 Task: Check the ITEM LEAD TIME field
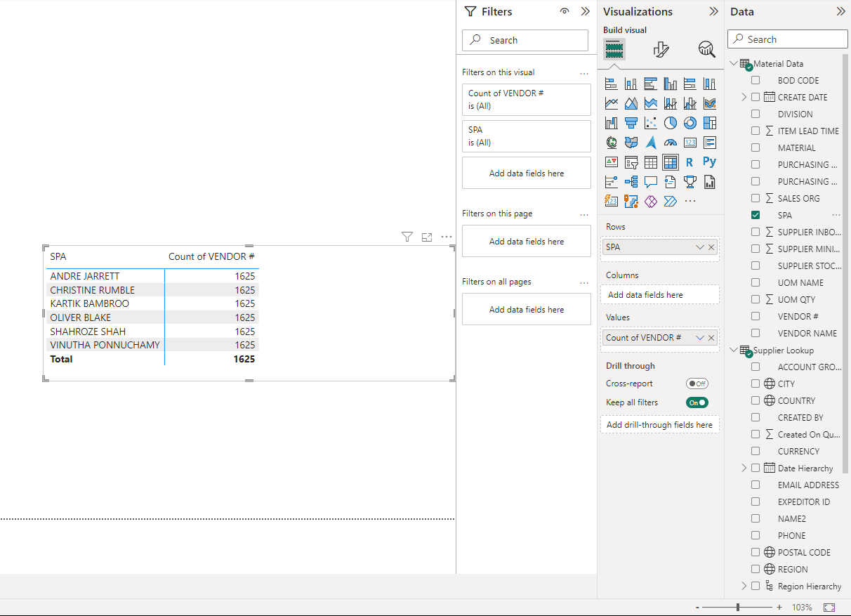(756, 131)
